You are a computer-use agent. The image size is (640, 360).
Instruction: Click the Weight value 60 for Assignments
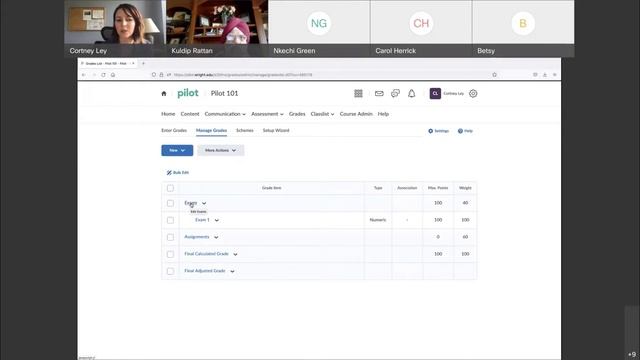pos(465,237)
